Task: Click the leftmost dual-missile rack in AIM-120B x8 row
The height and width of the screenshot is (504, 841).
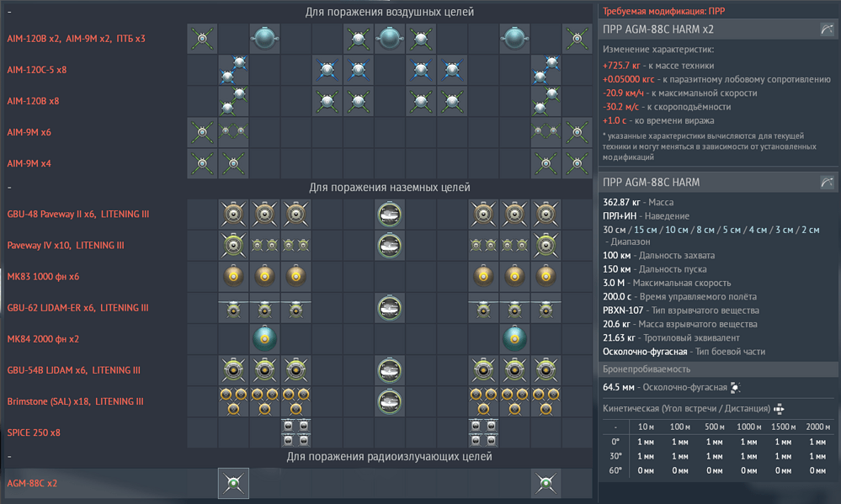Action: click(x=233, y=101)
